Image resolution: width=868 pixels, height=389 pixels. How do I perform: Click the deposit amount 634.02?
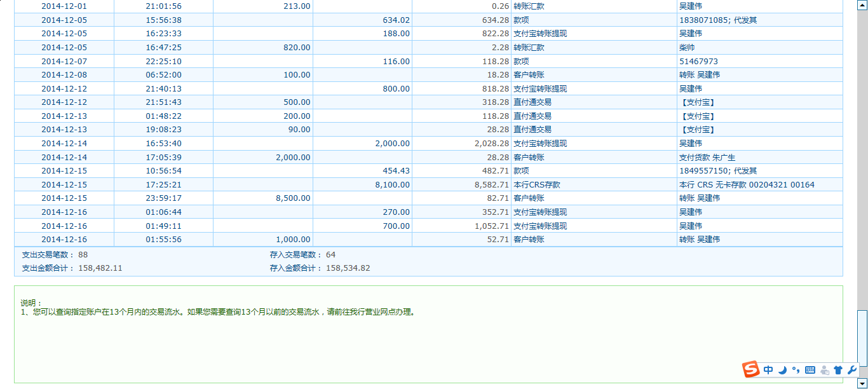[396, 20]
